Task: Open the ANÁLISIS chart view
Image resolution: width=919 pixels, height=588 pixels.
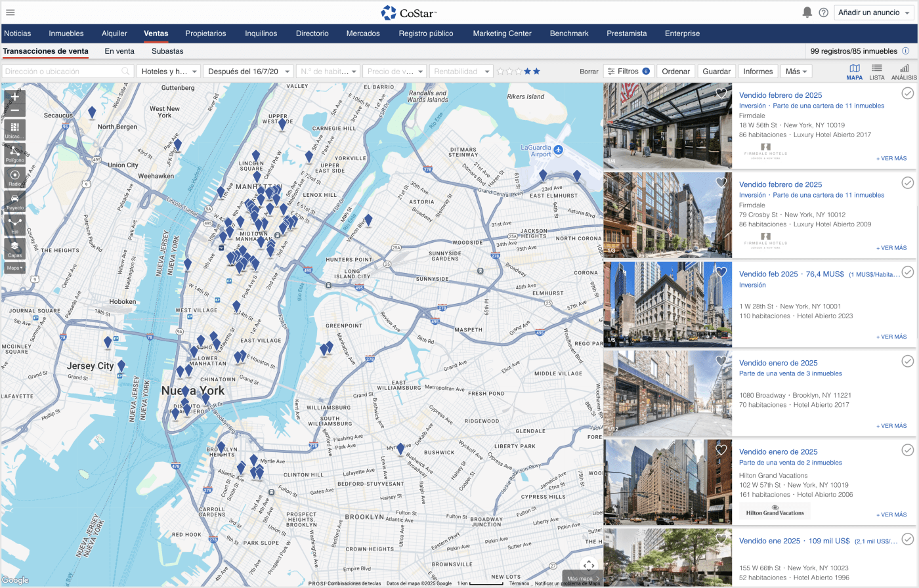Action: point(904,72)
